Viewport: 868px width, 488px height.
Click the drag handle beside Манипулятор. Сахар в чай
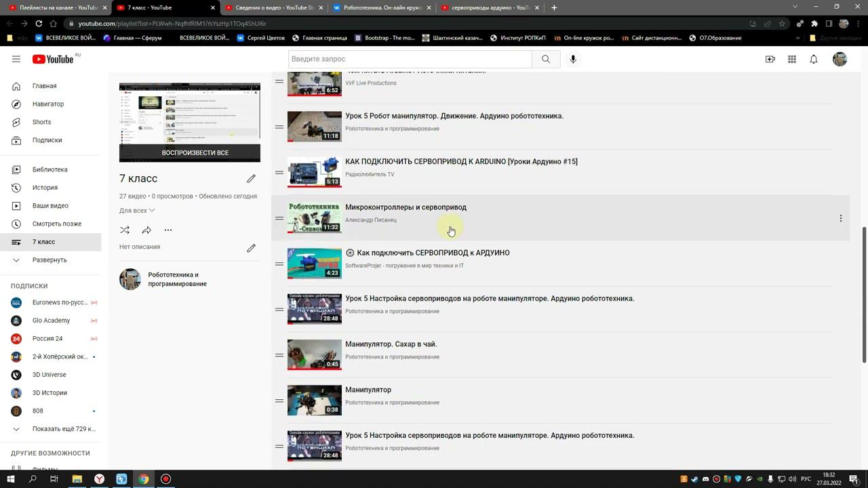tap(279, 355)
